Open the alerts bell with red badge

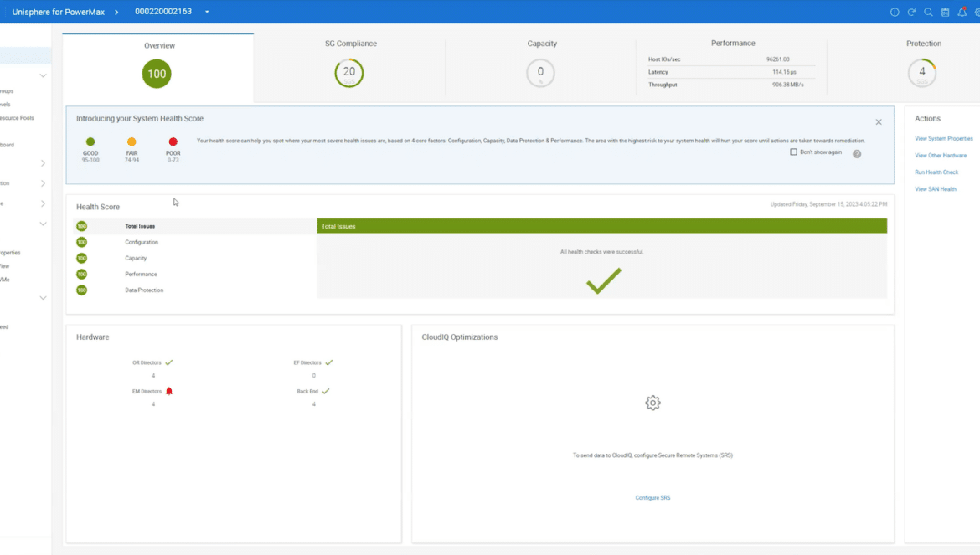pos(962,12)
